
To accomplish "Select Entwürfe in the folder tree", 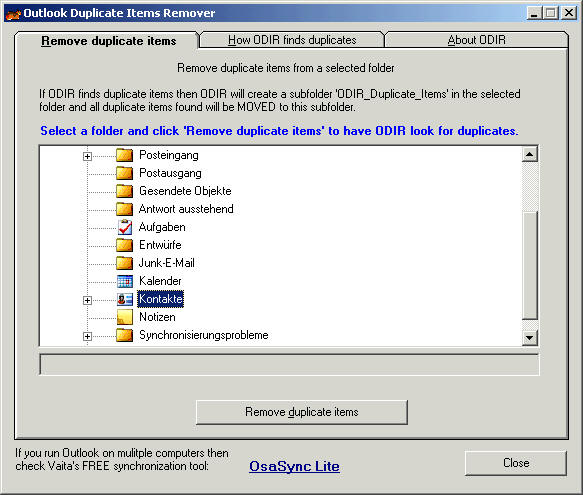I will click(160, 245).
